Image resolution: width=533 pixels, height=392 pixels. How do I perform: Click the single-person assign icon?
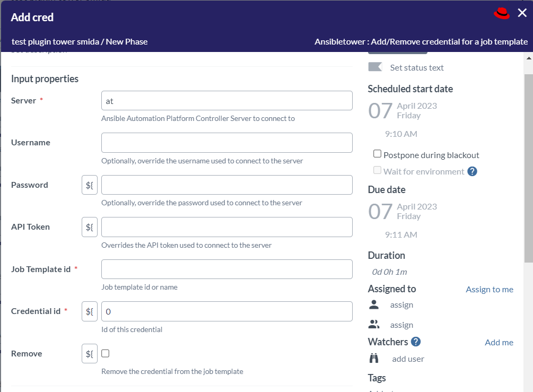[x=374, y=304]
